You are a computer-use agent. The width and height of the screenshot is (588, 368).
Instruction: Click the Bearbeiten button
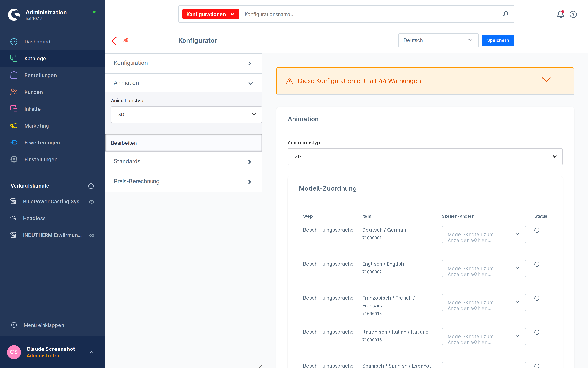[x=183, y=143]
